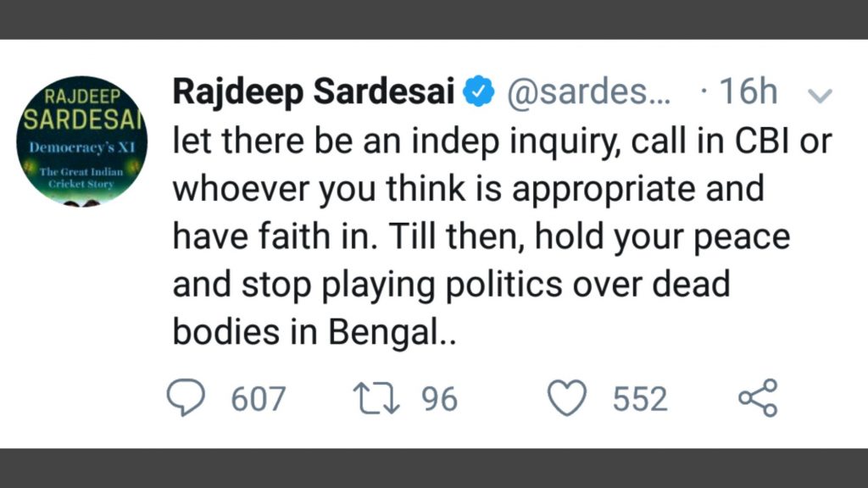Viewport: 868px width, 488px height.
Task: Retweet this post using the retweet icon
Action: pyautogui.click(x=378, y=399)
